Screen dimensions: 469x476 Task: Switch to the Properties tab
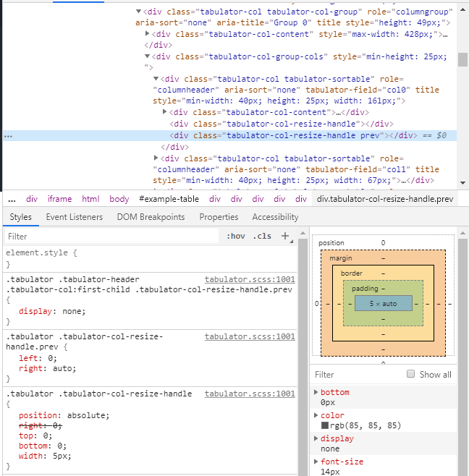219,217
